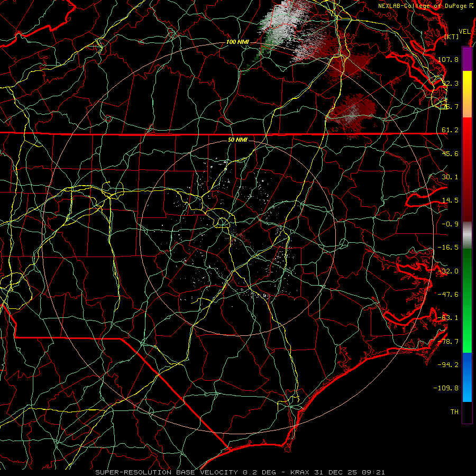476x476 pixels.
Task: Select the 61.2 velocity scale value
Action: 450,130
